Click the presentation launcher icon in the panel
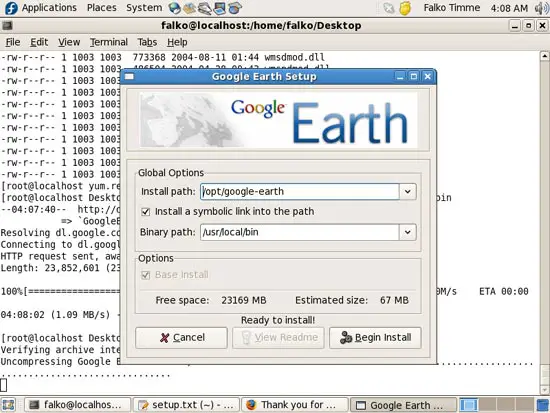This screenshot has width=550, height=413. pos(220,8)
